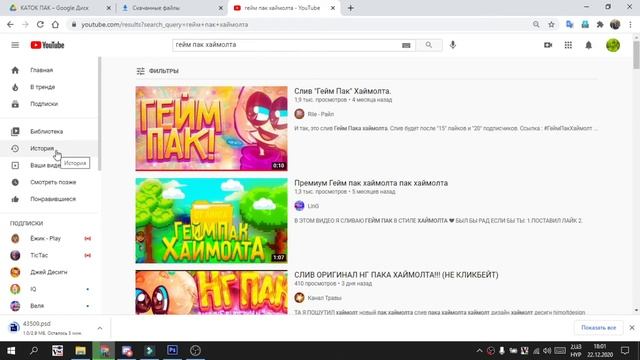Image resolution: width=640 pixels, height=360 pixels.
Task: Open video Премиум Гейм пак хаймолта
Action: (371, 183)
